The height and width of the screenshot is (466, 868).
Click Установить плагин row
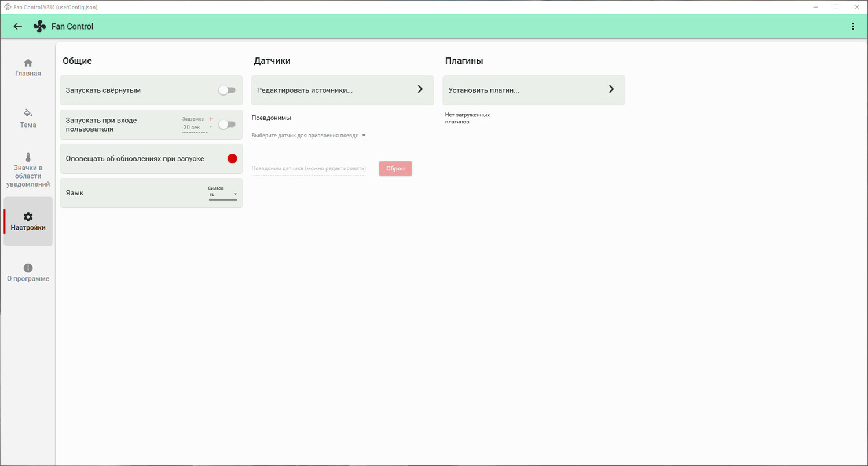coord(533,90)
